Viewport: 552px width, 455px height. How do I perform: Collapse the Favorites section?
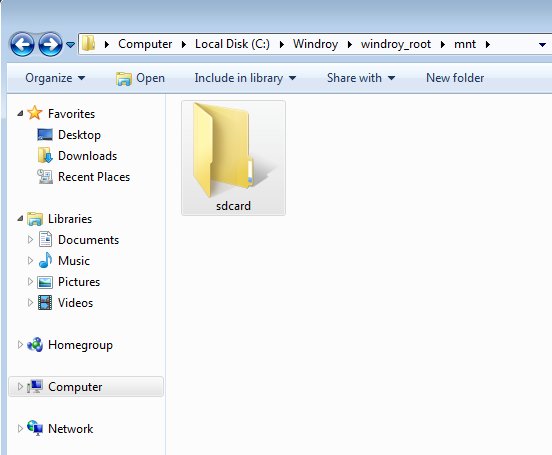[20, 113]
